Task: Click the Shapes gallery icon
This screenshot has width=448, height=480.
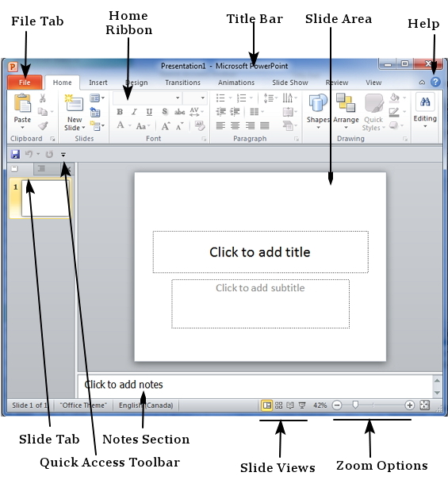Action: pos(318,103)
